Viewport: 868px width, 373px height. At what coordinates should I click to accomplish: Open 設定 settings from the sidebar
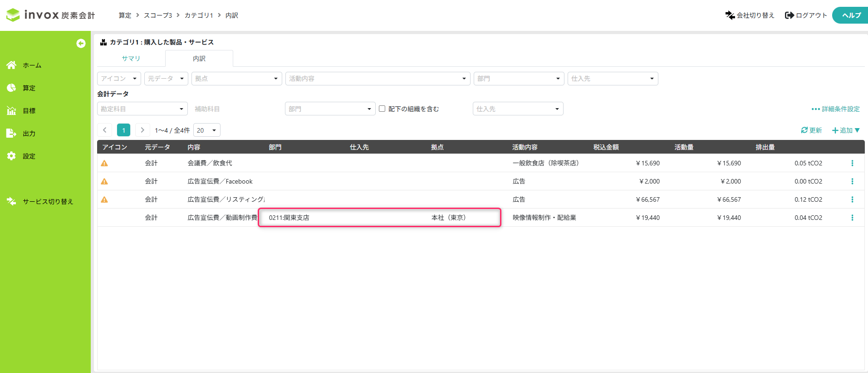(29, 156)
